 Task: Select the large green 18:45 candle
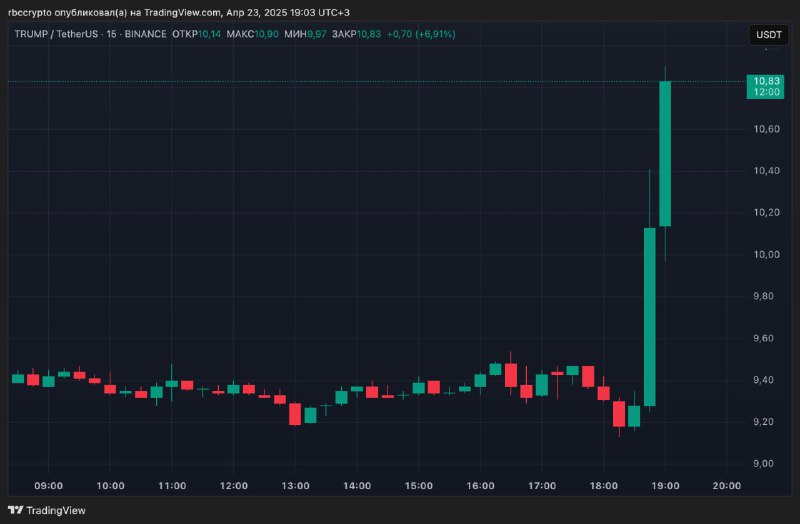[x=649, y=316]
